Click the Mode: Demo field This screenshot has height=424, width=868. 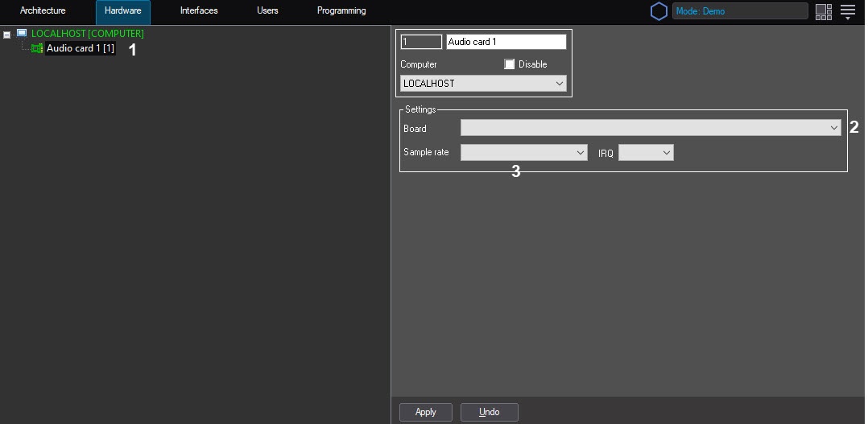740,11
